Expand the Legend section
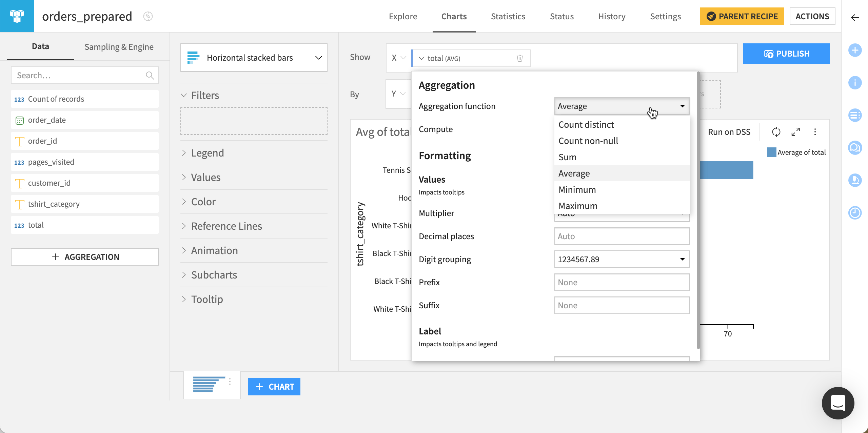The height and width of the screenshot is (433, 868). click(207, 152)
